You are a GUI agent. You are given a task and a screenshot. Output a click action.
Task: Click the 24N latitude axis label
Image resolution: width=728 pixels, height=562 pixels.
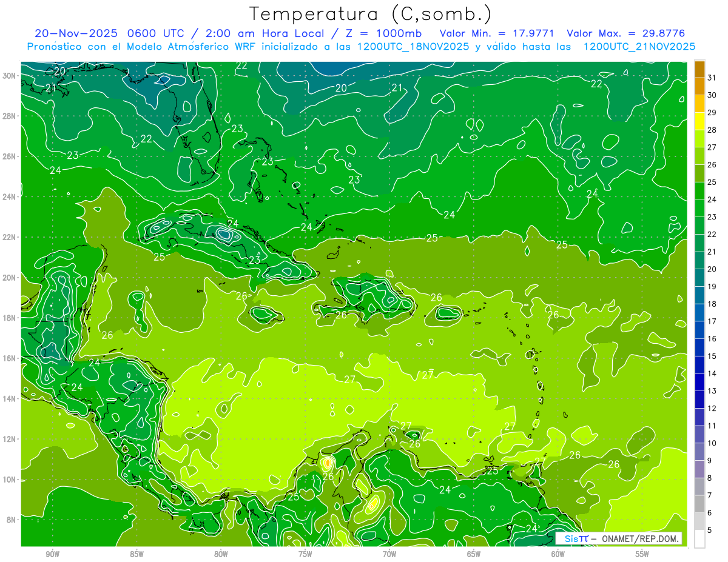9,196
